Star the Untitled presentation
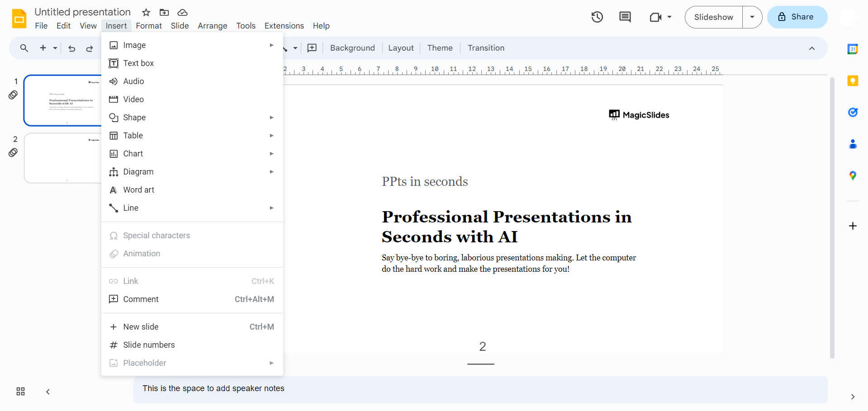Screen dimensions: 868x411 click(x=146, y=12)
